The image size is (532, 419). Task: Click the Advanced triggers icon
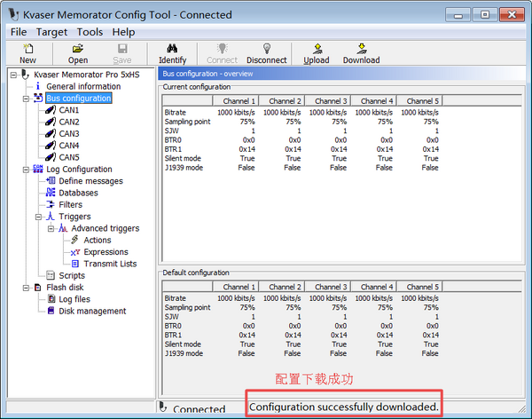coord(63,228)
